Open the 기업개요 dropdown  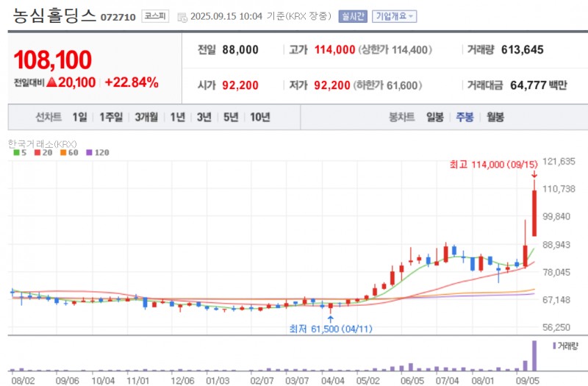(394, 16)
